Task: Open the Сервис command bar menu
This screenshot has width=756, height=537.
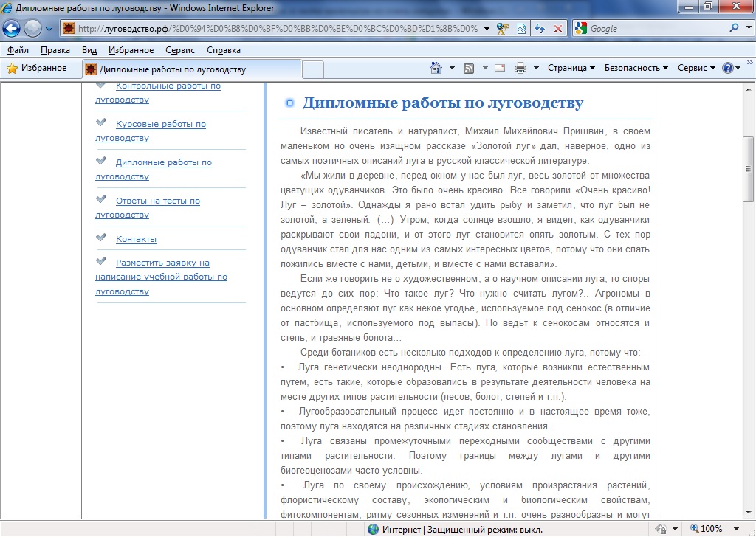Action: point(696,68)
